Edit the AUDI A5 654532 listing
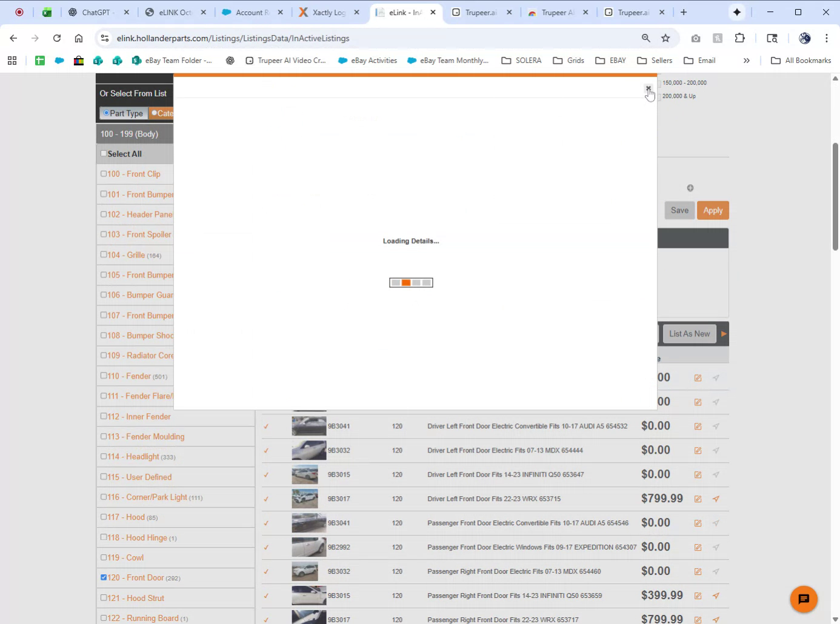 tap(698, 426)
